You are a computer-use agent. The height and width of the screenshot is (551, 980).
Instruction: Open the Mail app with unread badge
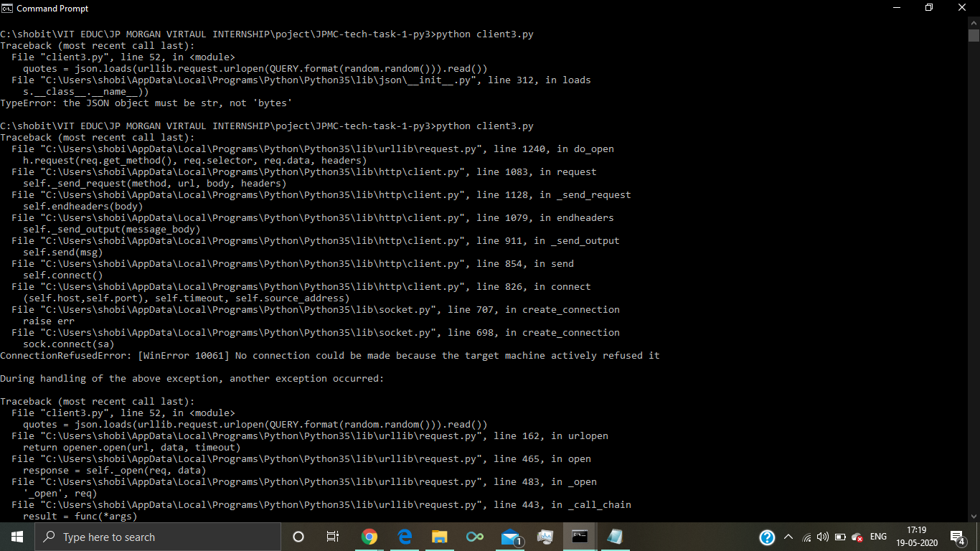[x=510, y=537]
